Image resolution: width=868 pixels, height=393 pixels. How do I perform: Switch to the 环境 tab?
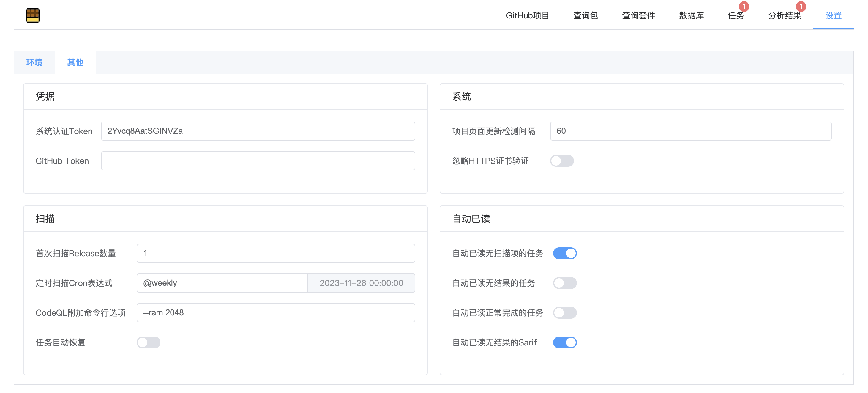click(x=34, y=62)
